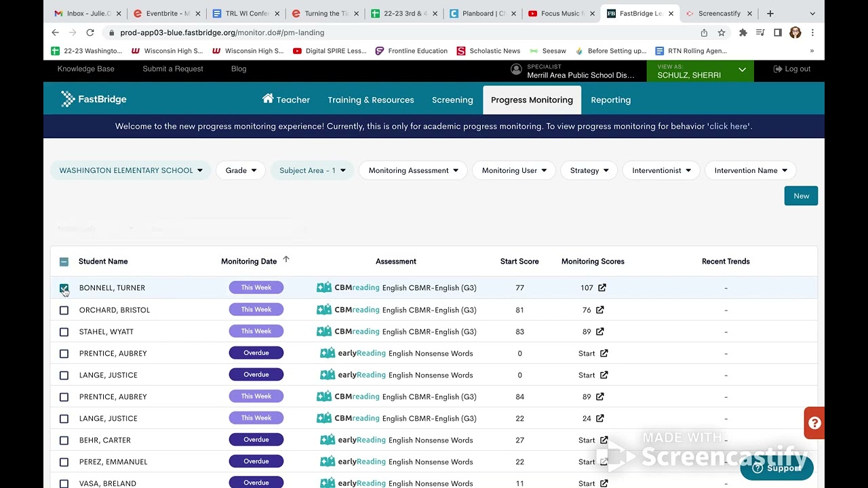Check Vasa, Breland row checkbox
The width and height of the screenshot is (868, 488).
pos(64,483)
